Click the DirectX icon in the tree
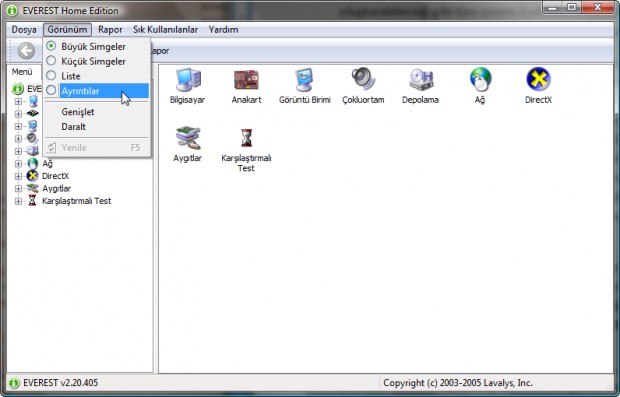The height and width of the screenshot is (397, 620). click(32, 176)
